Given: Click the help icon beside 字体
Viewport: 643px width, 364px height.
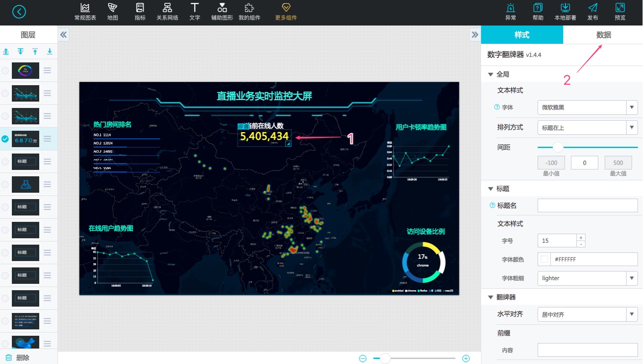Looking at the screenshot, I should pos(497,108).
